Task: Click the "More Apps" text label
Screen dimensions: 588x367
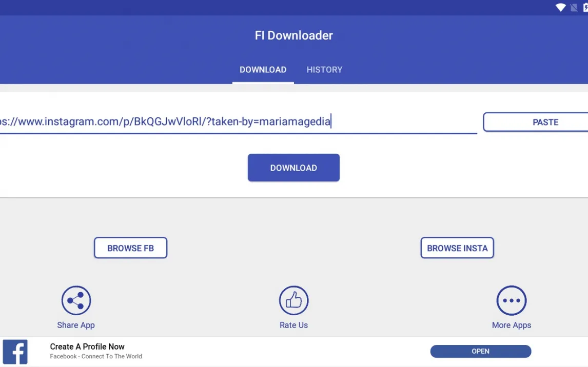Action: [x=511, y=325]
